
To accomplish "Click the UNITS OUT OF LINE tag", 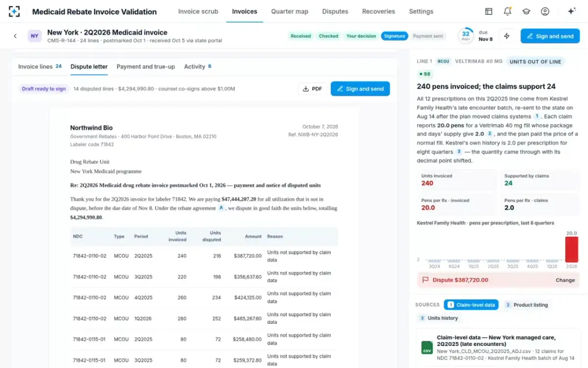I will 536,61.
